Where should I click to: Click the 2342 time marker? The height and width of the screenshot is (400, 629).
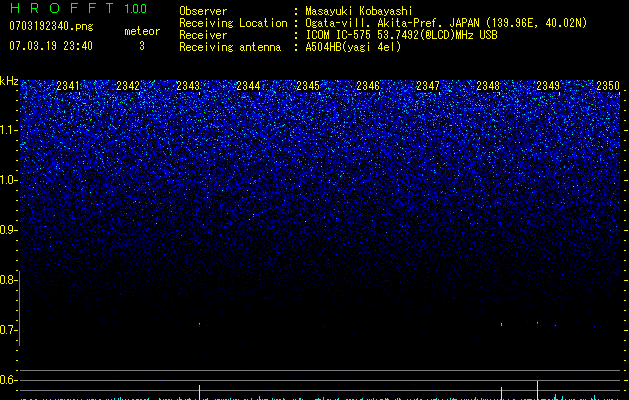[128, 85]
